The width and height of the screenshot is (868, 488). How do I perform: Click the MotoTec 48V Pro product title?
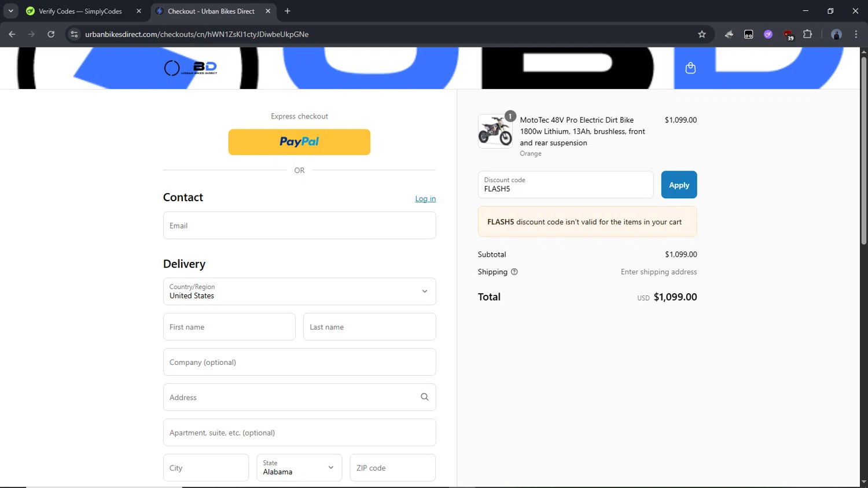[582, 131]
